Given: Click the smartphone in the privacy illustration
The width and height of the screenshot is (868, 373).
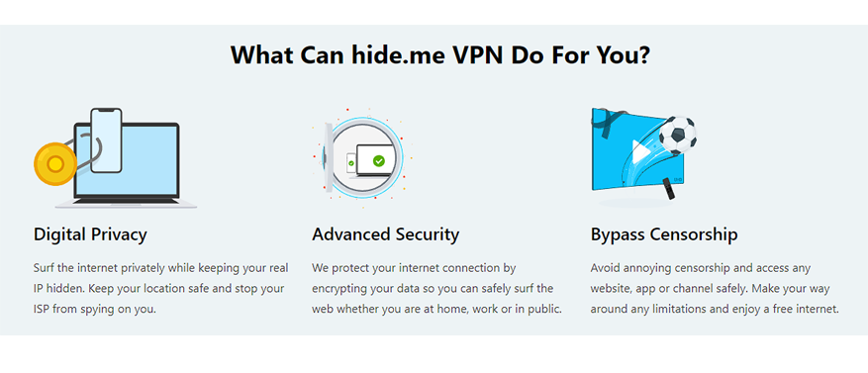Looking at the screenshot, I should [x=106, y=140].
